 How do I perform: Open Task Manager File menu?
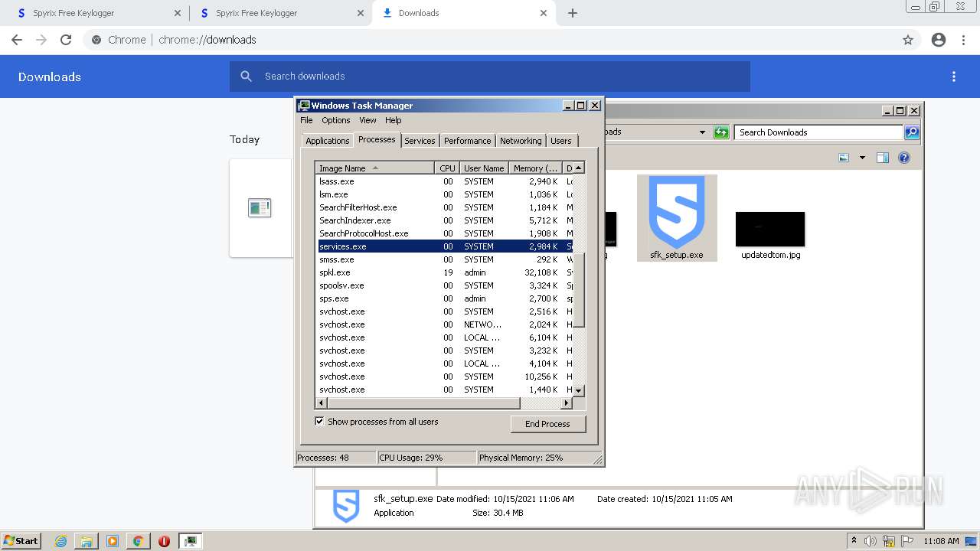click(306, 120)
